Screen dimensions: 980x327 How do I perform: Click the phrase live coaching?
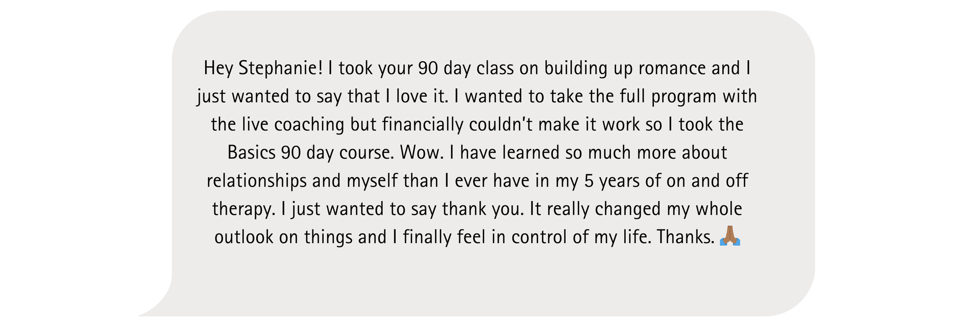(293, 124)
